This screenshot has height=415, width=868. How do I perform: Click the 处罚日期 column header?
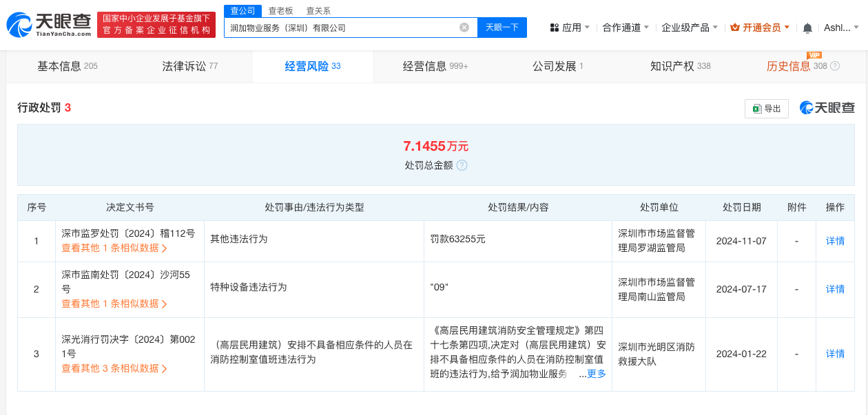[741, 207]
